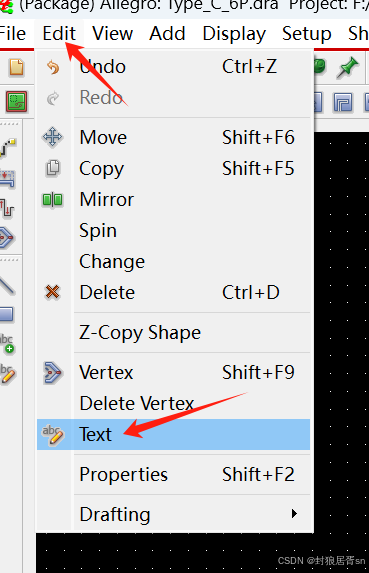Select the green shape select toolbar icon
The width and height of the screenshot is (369, 573).
pyautogui.click(x=16, y=102)
